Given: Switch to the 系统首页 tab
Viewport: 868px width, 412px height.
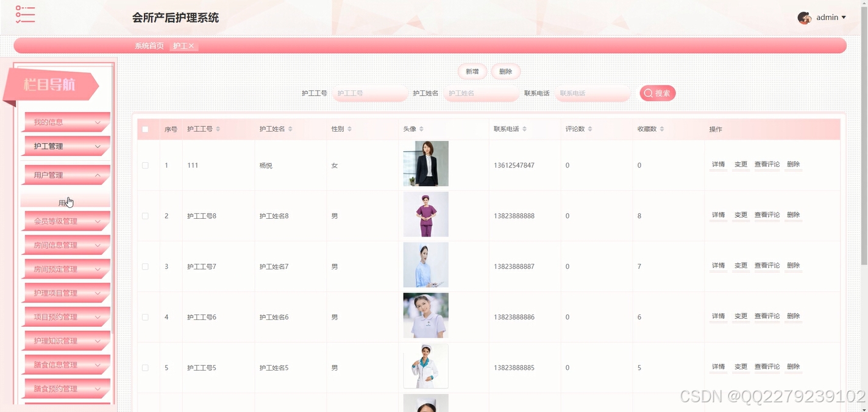Looking at the screenshot, I should tap(149, 45).
